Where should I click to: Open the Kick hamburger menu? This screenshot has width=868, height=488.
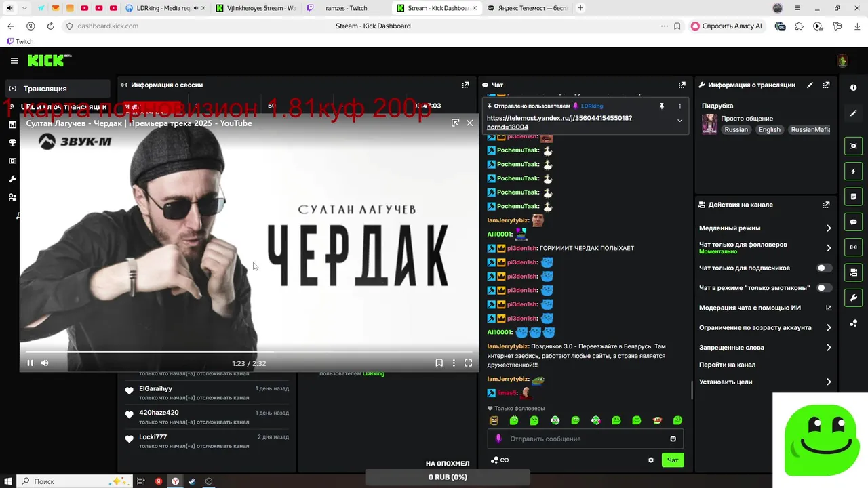(x=14, y=61)
